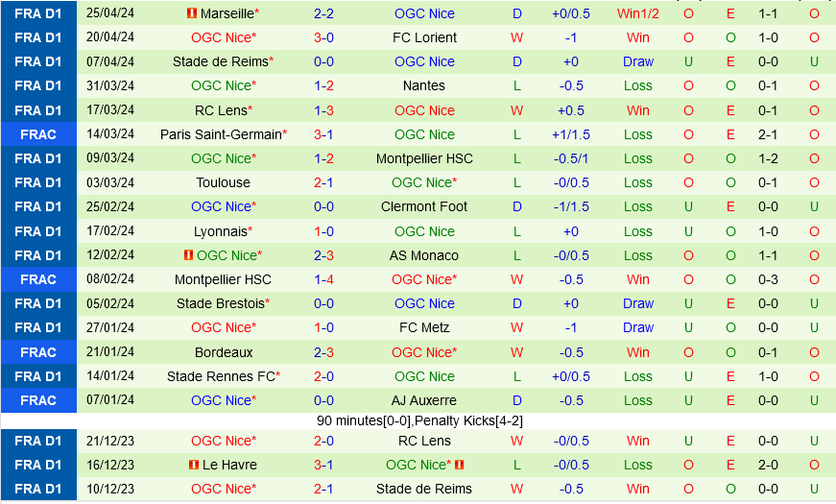Click the penalty kicks note row
Screen dimensions: 836x504
pyautogui.click(x=419, y=420)
